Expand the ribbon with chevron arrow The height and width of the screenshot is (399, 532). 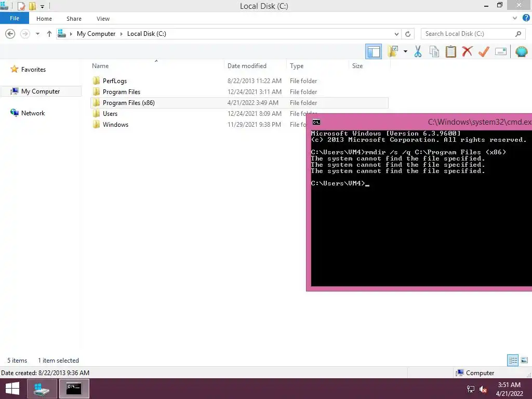515,18
